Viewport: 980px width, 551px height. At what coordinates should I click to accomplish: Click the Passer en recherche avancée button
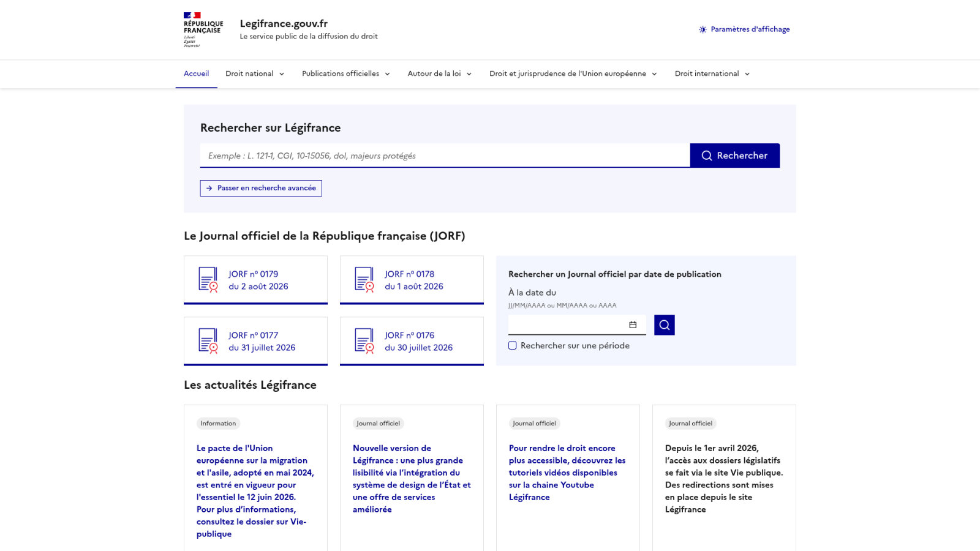click(261, 188)
